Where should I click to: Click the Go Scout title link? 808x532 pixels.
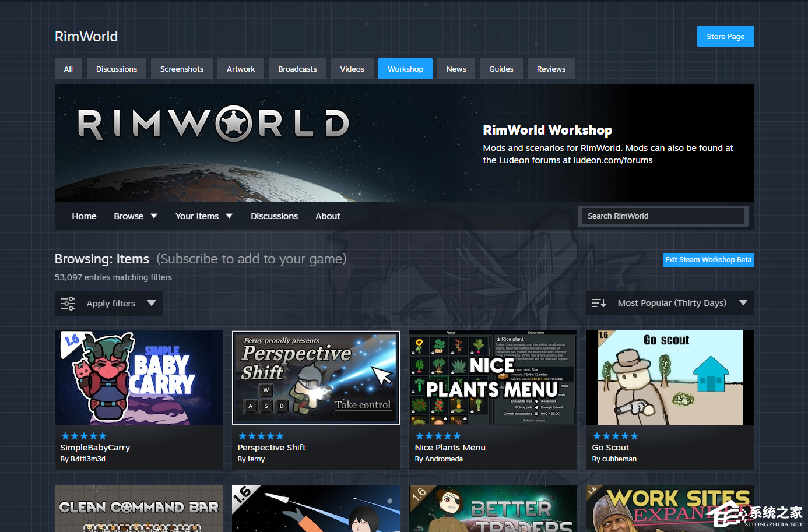[x=610, y=448]
